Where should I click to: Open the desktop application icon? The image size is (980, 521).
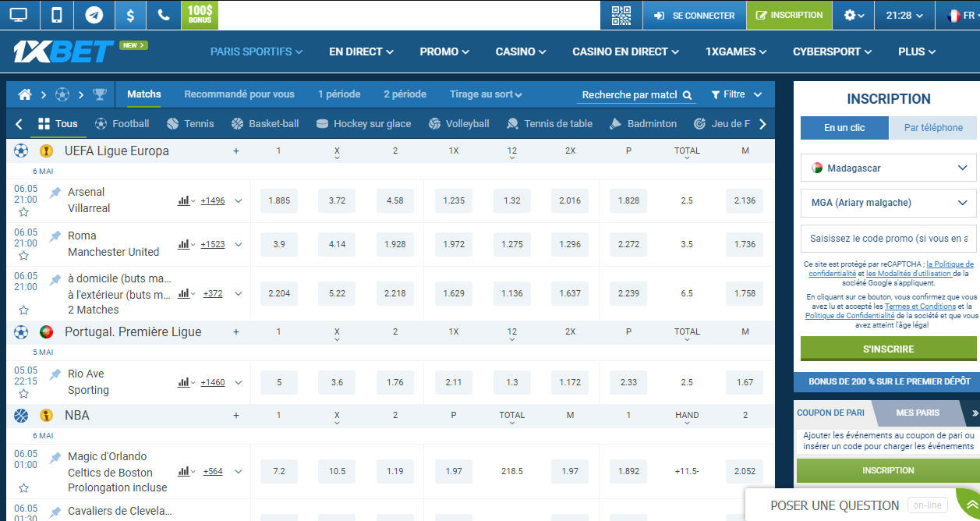(x=17, y=15)
